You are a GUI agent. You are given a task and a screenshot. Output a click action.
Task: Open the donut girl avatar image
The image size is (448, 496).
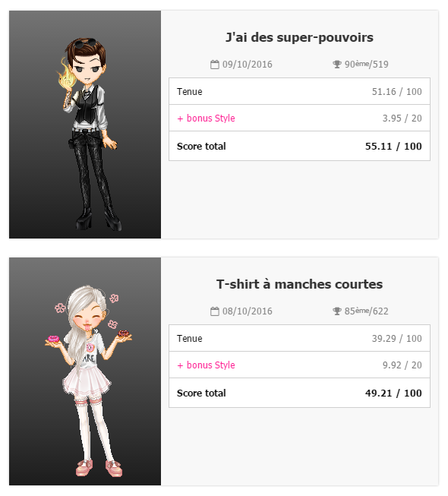click(x=85, y=371)
